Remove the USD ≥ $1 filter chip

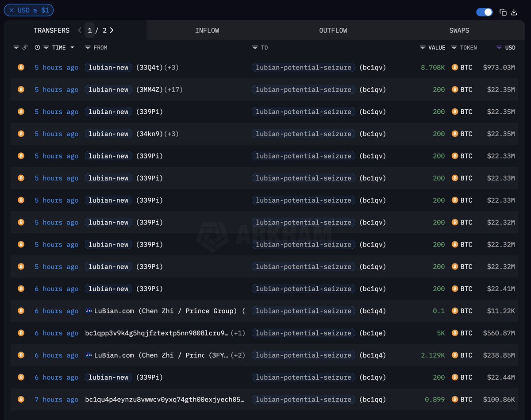pos(12,10)
